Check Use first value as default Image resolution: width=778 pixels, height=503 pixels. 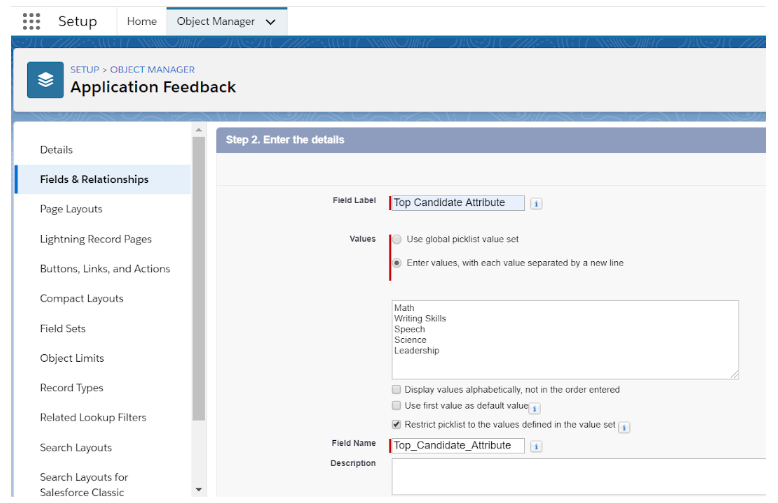pyautogui.click(x=397, y=406)
